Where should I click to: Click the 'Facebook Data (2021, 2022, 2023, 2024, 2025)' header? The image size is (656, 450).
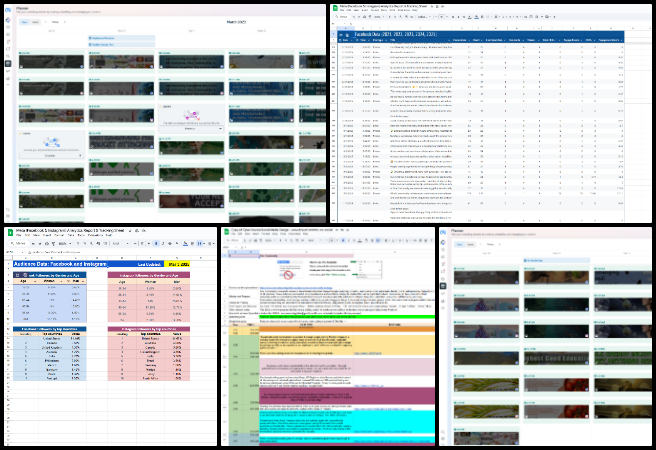(395, 34)
